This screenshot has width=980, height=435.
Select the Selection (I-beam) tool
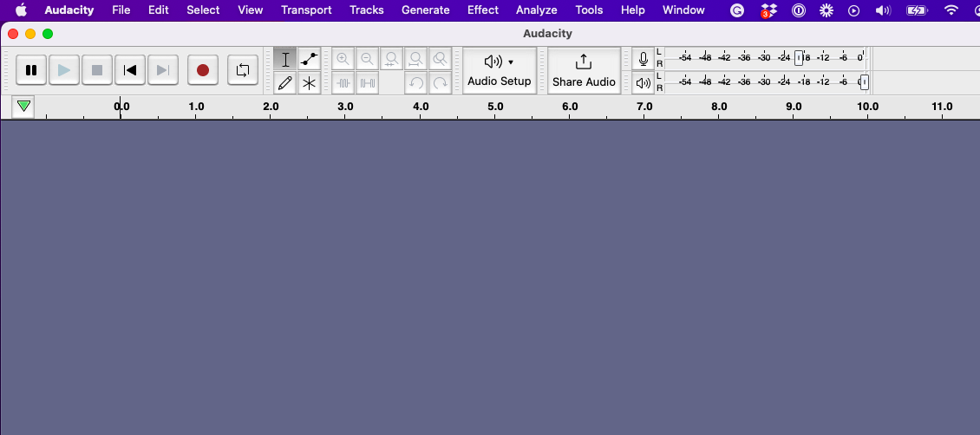click(x=285, y=59)
